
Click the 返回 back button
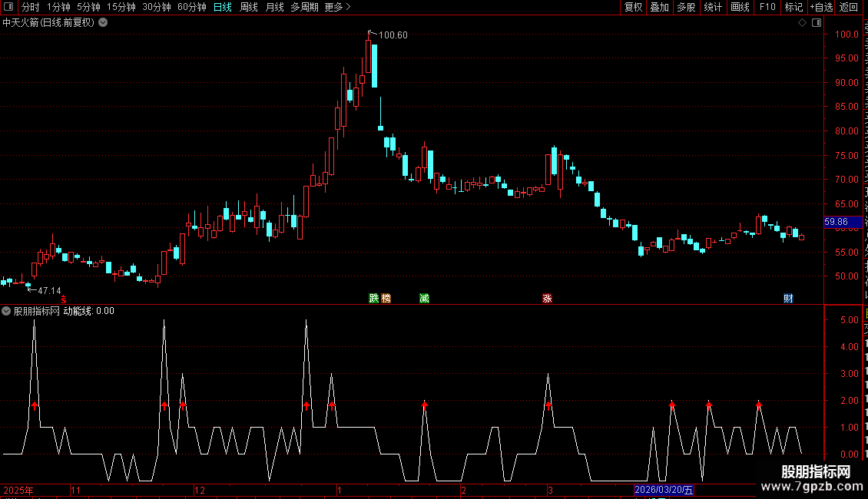point(848,7)
